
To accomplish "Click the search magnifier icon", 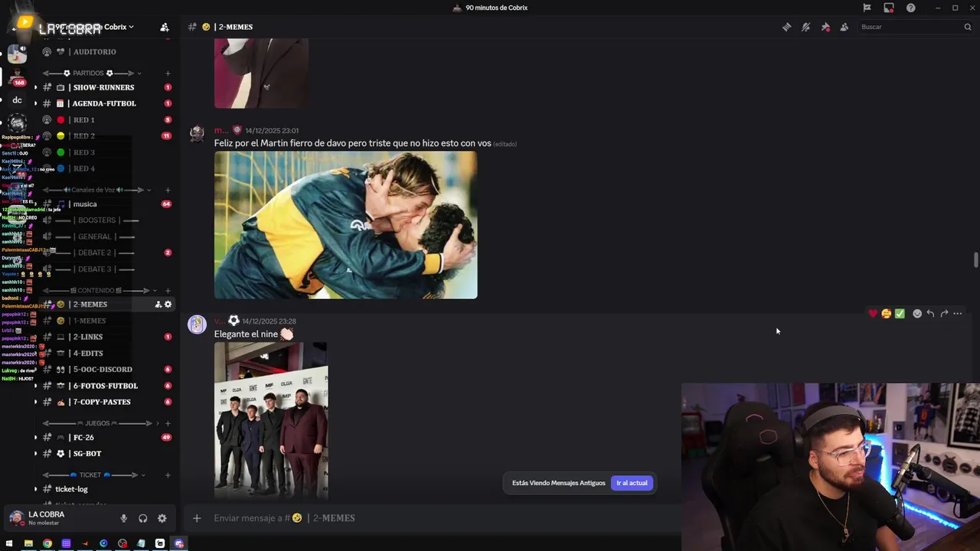I will pyautogui.click(x=967, y=27).
